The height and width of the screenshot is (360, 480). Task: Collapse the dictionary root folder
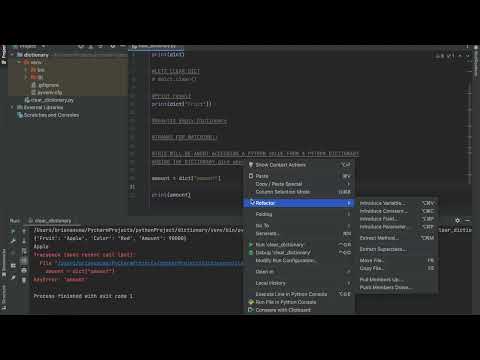click(x=13, y=55)
